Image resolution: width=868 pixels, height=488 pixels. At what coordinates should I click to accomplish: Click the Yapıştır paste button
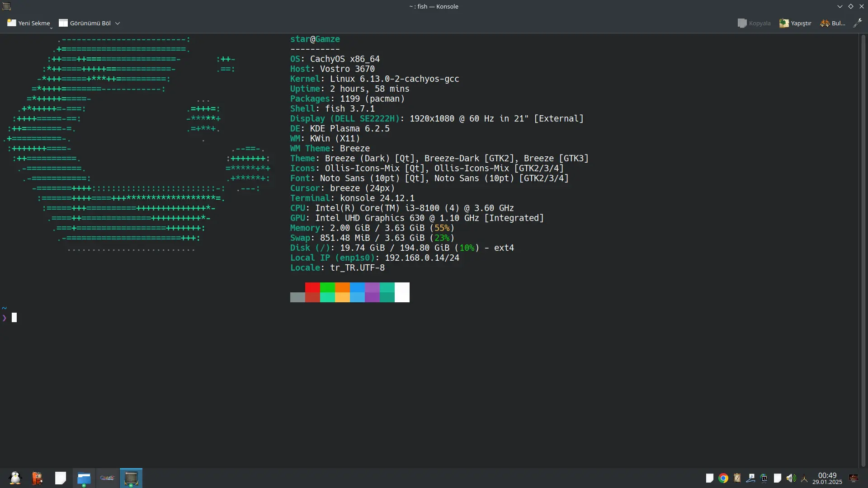tap(795, 23)
